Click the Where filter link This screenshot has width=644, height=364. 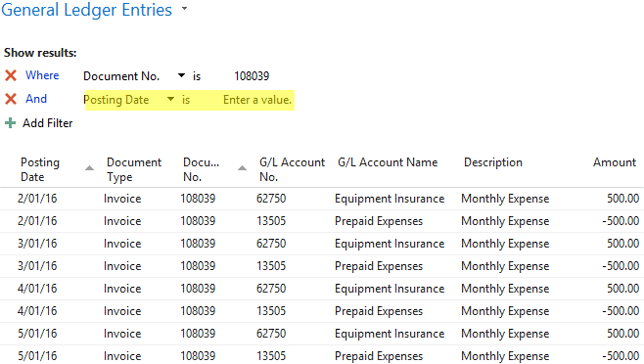point(42,75)
